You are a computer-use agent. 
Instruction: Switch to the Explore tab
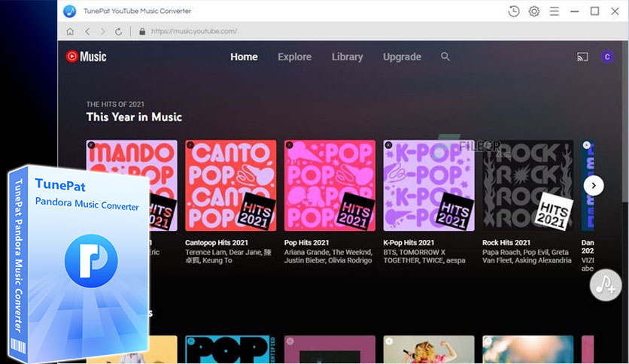point(294,57)
